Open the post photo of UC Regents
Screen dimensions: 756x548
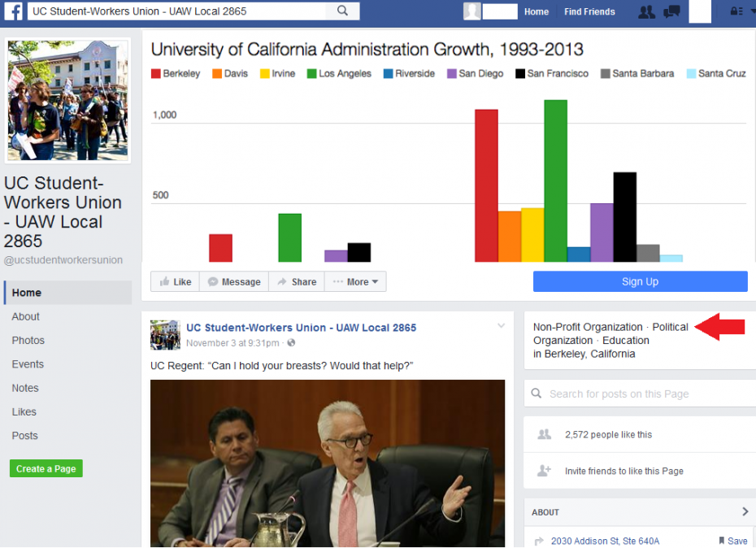[328, 463]
